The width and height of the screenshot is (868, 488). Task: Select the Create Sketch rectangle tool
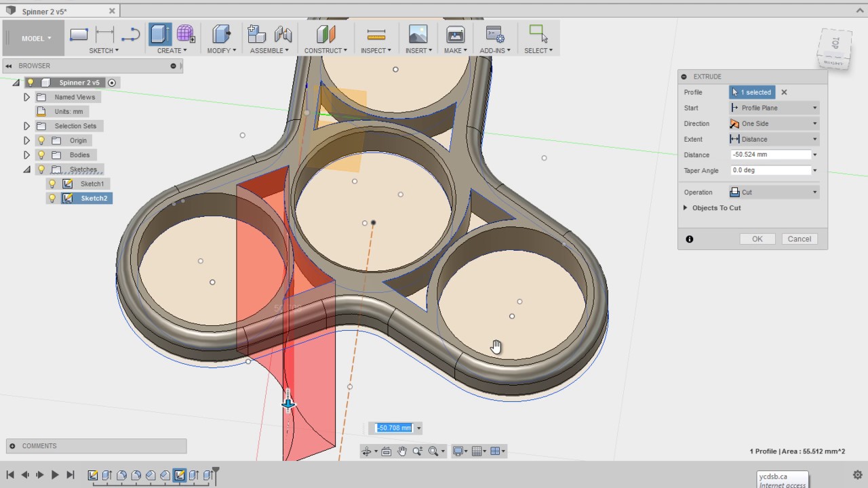(79, 35)
